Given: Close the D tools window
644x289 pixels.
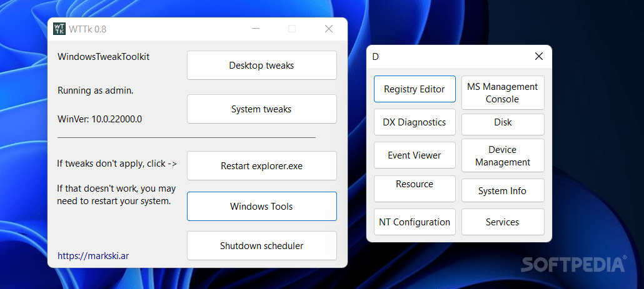Looking at the screenshot, I should tap(538, 56).
